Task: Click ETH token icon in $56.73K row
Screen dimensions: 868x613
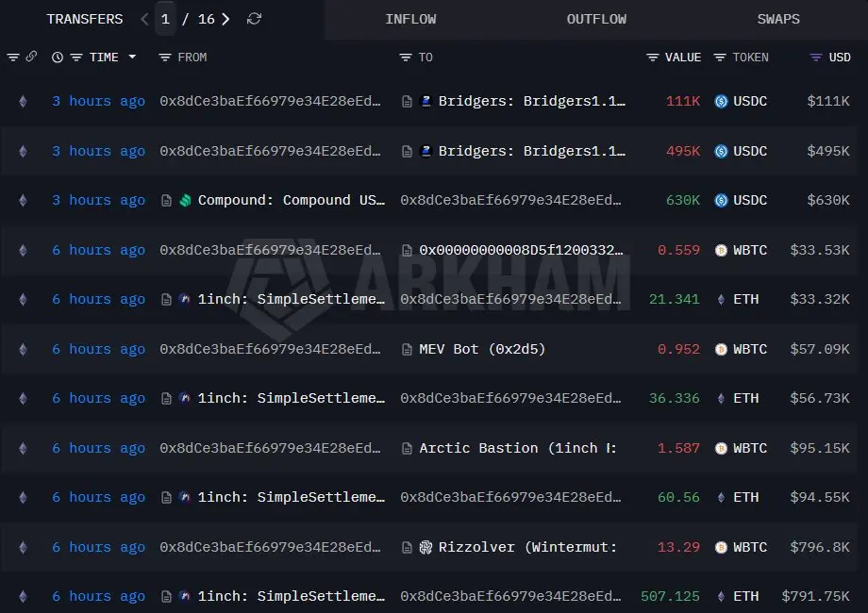Action: click(721, 398)
